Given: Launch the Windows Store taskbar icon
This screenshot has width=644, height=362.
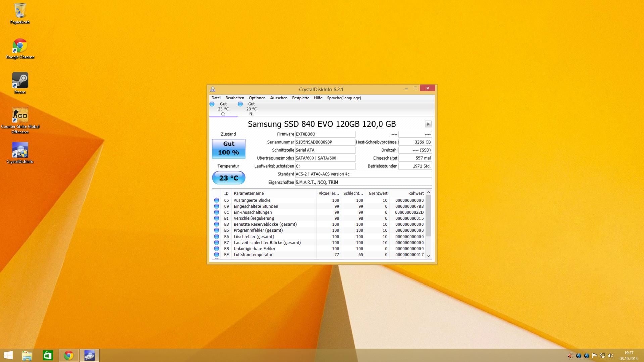Looking at the screenshot, I should click(48, 355).
